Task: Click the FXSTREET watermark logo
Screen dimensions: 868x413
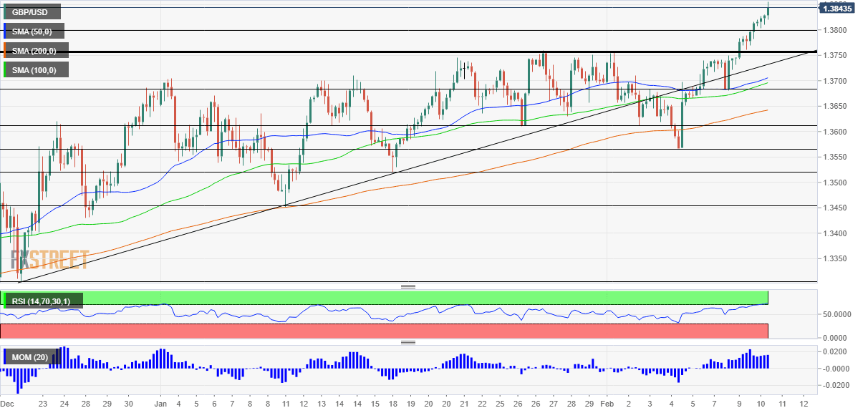Action: coord(50,259)
